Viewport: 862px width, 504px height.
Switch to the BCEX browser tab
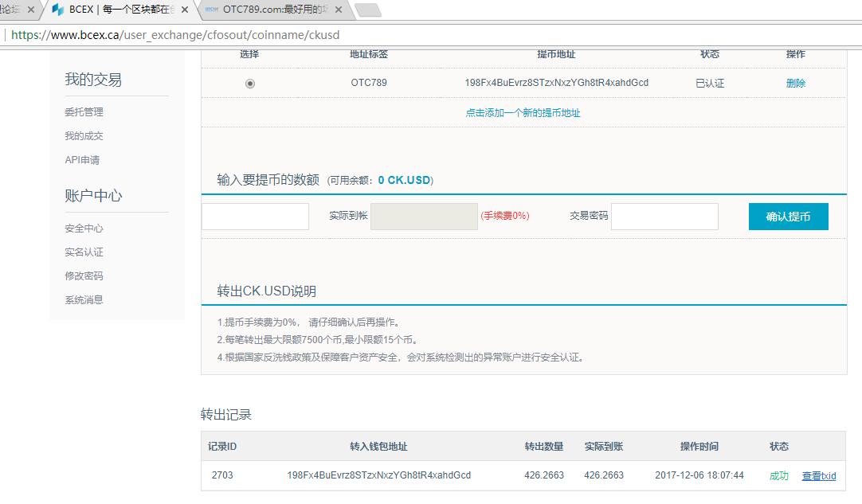click(112, 11)
